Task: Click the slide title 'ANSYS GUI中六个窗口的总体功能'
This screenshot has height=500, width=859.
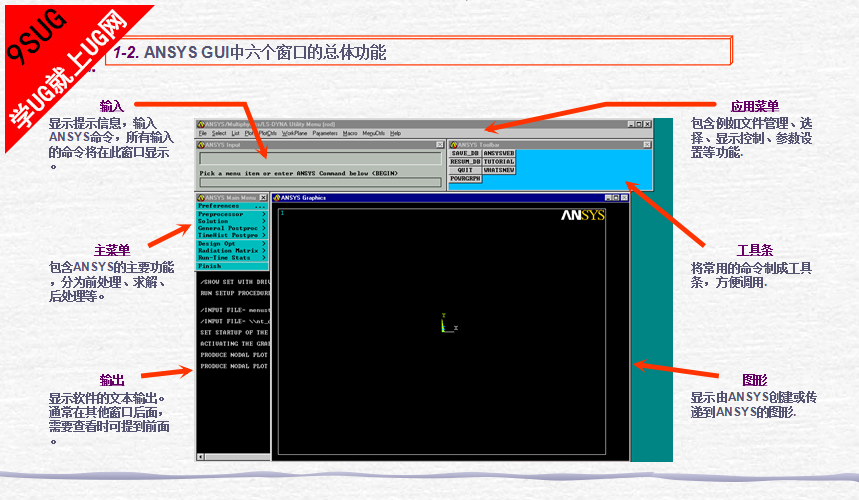Action: 265,52
